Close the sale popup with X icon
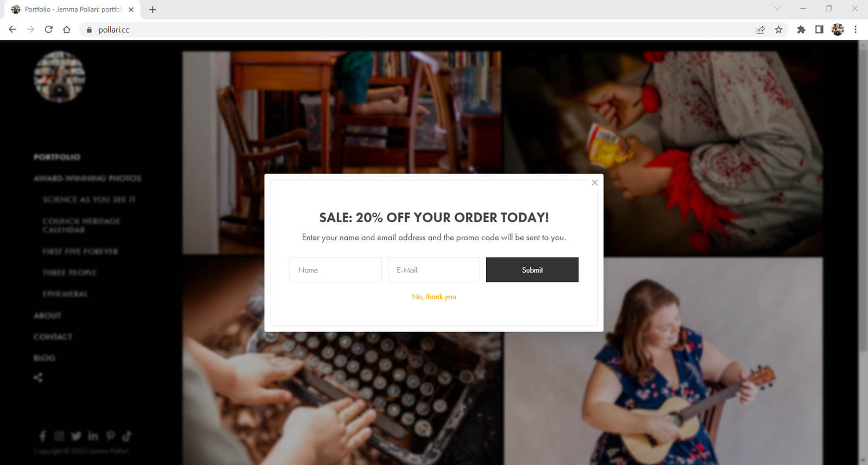The image size is (868, 465). [595, 183]
